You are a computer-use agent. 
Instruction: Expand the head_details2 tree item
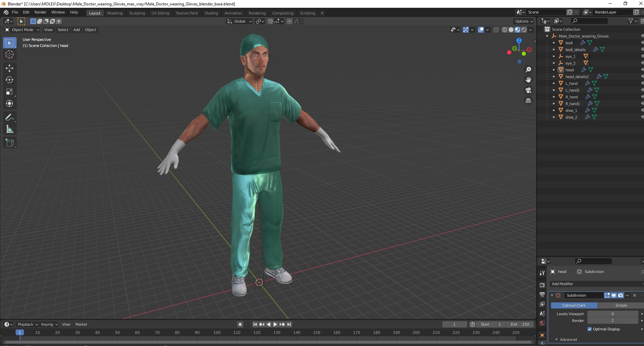point(554,77)
